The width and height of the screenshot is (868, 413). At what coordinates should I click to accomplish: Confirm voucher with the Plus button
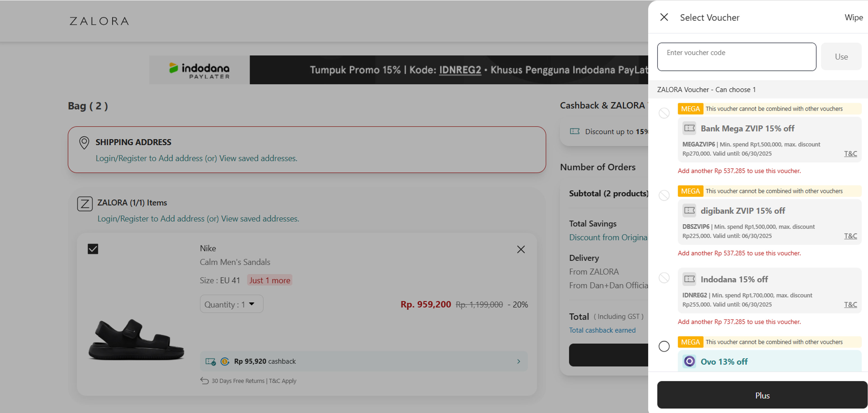762,395
